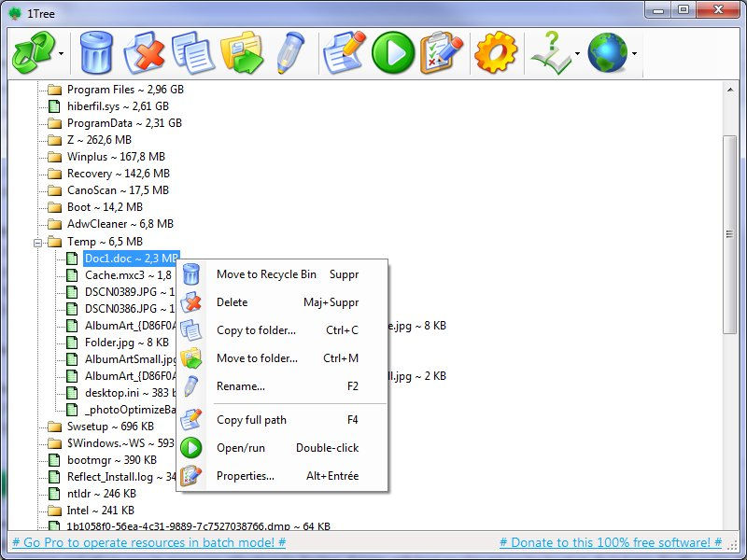
Task: Select the Z ~ 262,6 MB folder
Action: pyautogui.click(x=99, y=139)
